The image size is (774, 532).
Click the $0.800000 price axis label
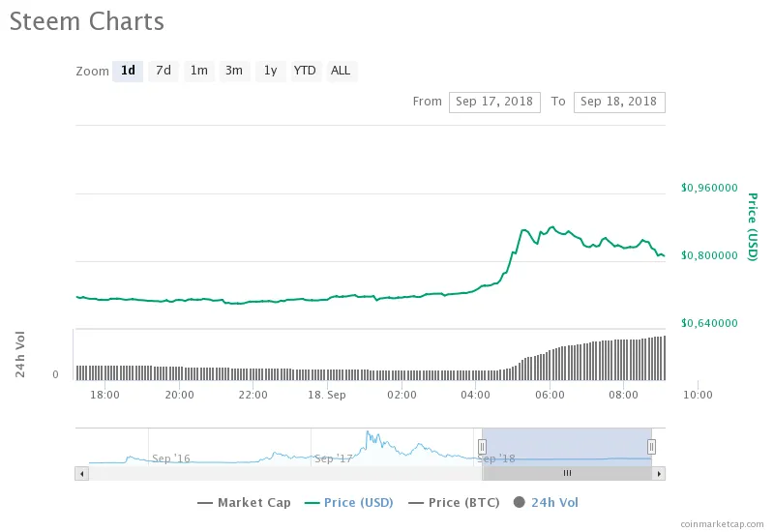tap(709, 255)
